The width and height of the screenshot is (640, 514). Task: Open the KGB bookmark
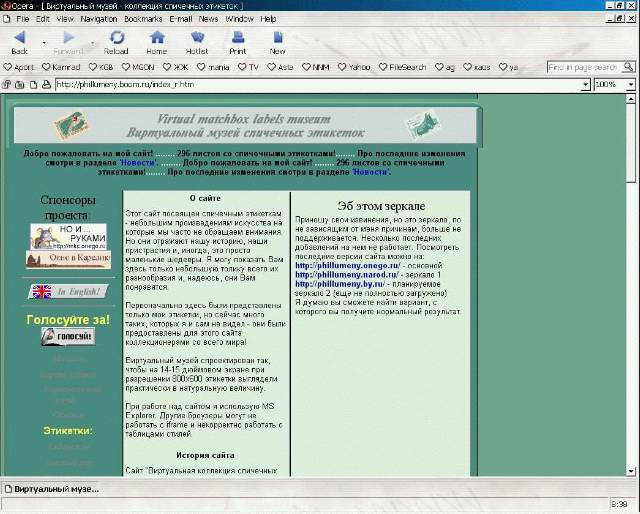(101, 67)
